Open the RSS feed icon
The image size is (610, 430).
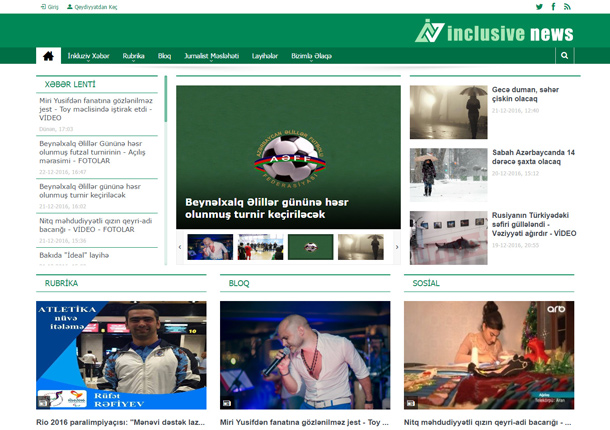(x=567, y=6)
